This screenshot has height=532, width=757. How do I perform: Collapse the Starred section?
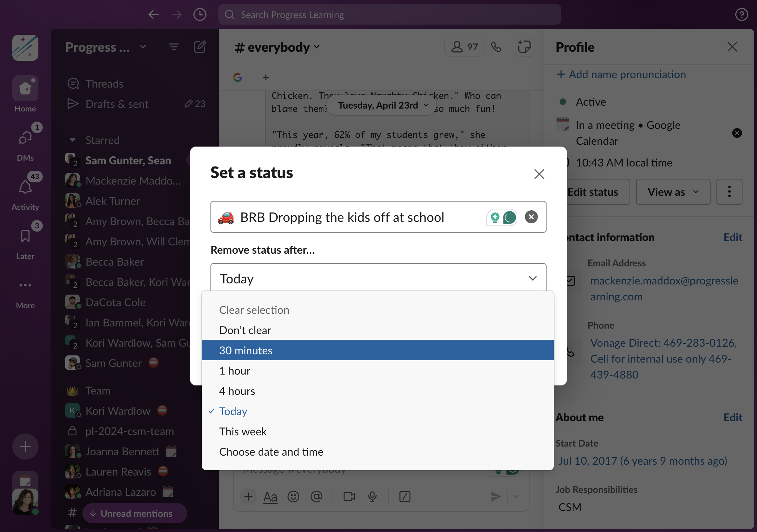(x=72, y=140)
